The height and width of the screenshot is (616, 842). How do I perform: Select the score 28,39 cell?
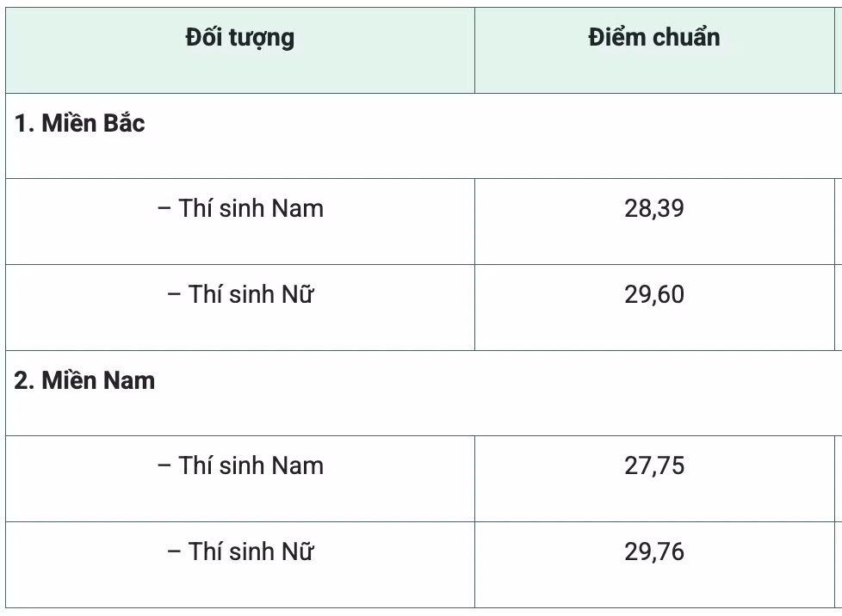654,222
